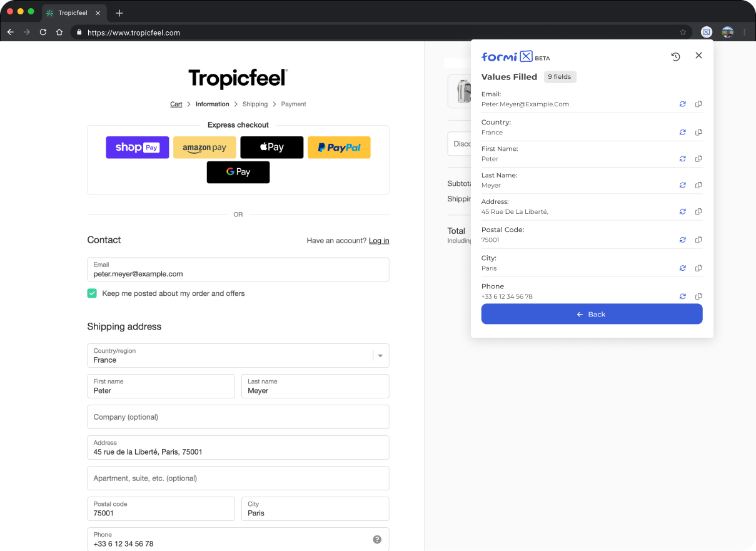Copy the Postal Code value 75001

[x=698, y=240]
